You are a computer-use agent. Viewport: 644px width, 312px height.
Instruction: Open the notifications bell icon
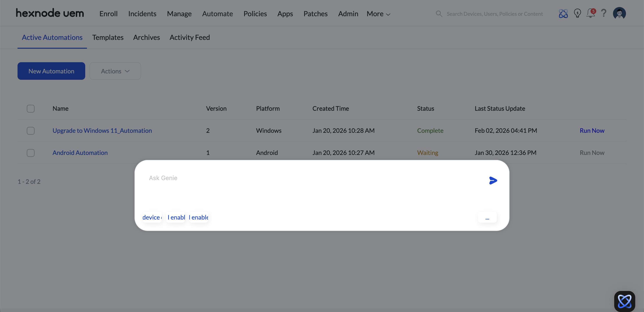(590, 14)
